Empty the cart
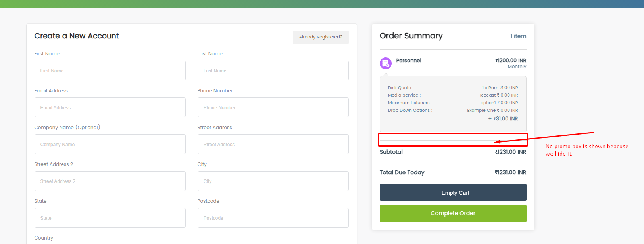This screenshot has width=644, height=244. click(x=453, y=193)
